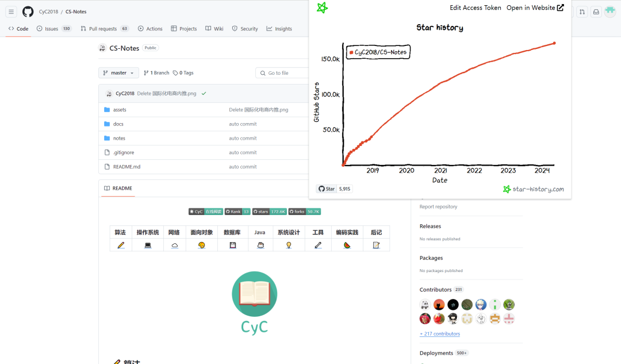
Task: Open the 0 Tags link
Action: [x=183, y=73]
